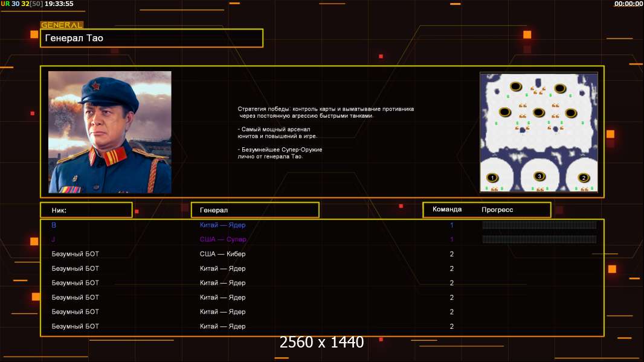This screenshot has height=362, width=644.
Task: Click the 'США — Супер' general entry
Action: point(223,240)
